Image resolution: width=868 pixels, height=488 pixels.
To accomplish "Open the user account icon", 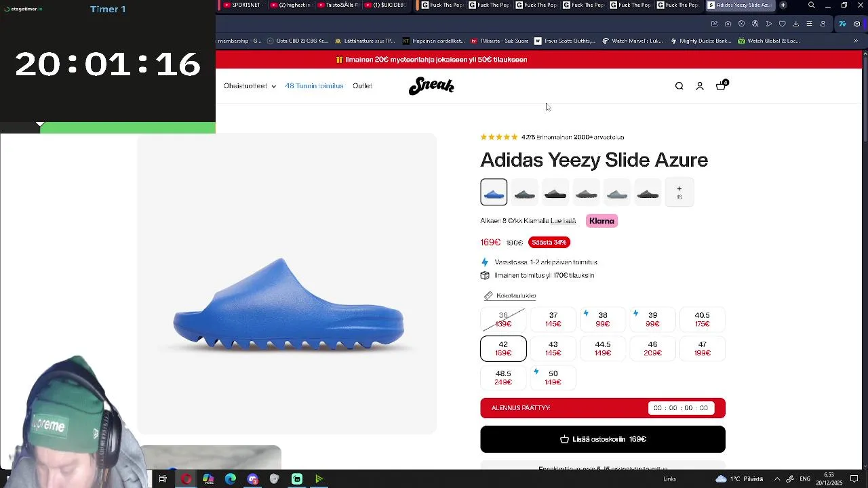I will tap(700, 86).
